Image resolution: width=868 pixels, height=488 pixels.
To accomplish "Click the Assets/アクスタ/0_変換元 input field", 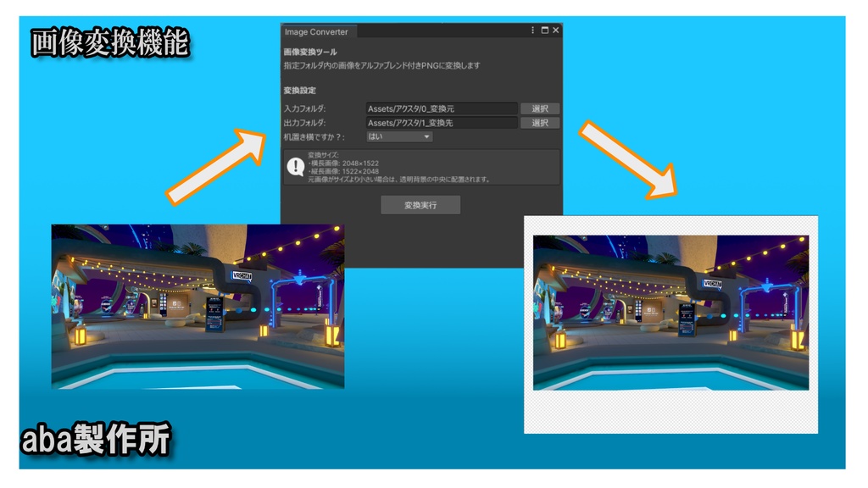I will pyautogui.click(x=441, y=108).
